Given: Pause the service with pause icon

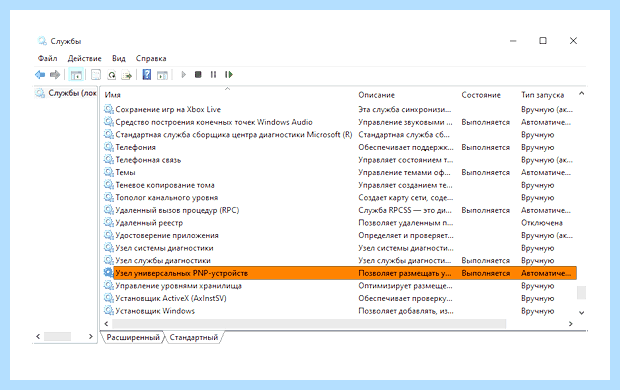Looking at the screenshot, I should tap(213, 74).
